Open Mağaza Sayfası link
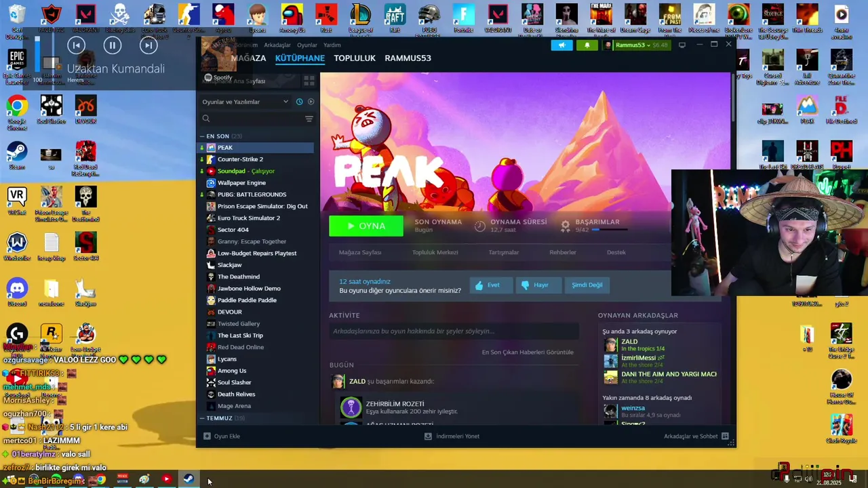The image size is (868, 488). (x=360, y=252)
